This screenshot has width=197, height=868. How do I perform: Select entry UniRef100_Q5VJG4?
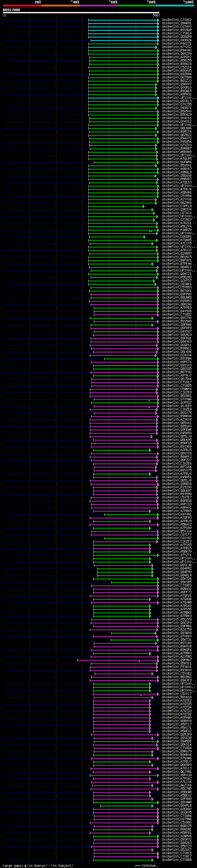(177, 531)
